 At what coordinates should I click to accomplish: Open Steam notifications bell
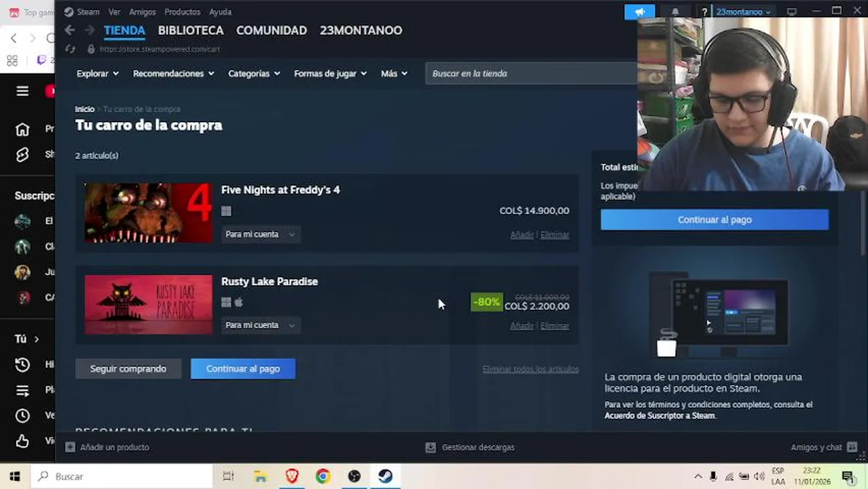point(675,12)
